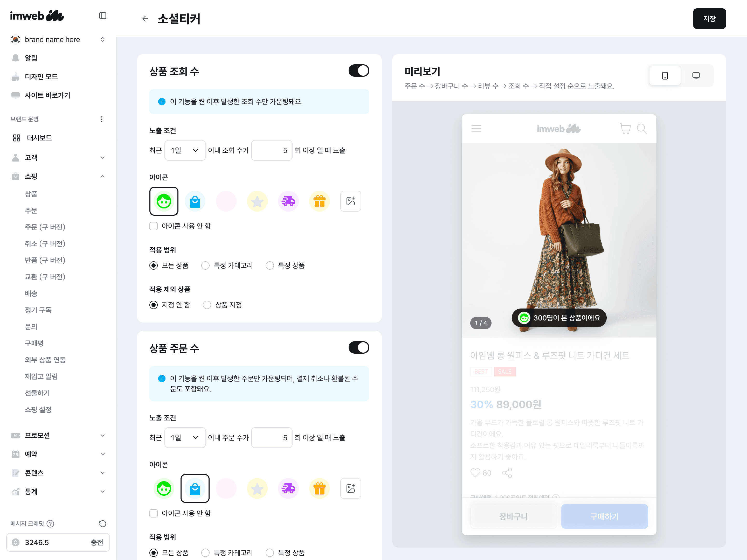
Task: Select 특정 카테고리 radio in 상품 조회 수
Action: pyautogui.click(x=205, y=266)
